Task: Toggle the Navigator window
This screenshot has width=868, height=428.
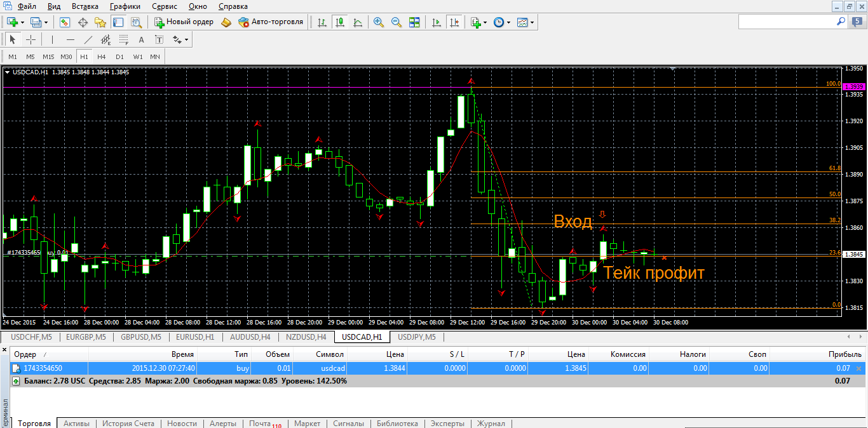Action: point(100,22)
